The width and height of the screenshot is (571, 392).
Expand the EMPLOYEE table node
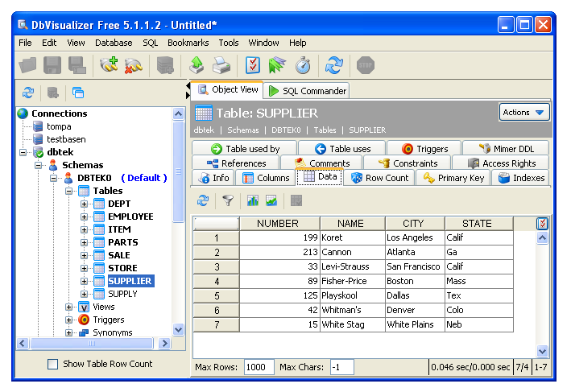pyautogui.click(x=84, y=217)
